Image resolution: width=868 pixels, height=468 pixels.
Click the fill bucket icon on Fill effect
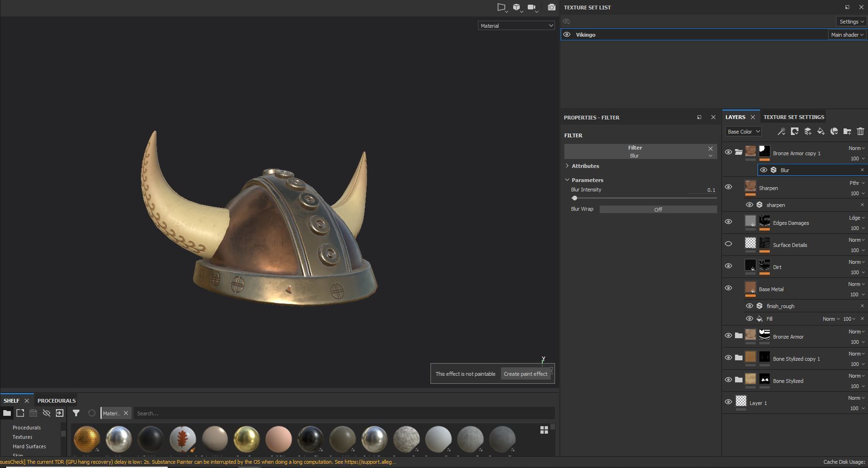[x=759, y=318]
